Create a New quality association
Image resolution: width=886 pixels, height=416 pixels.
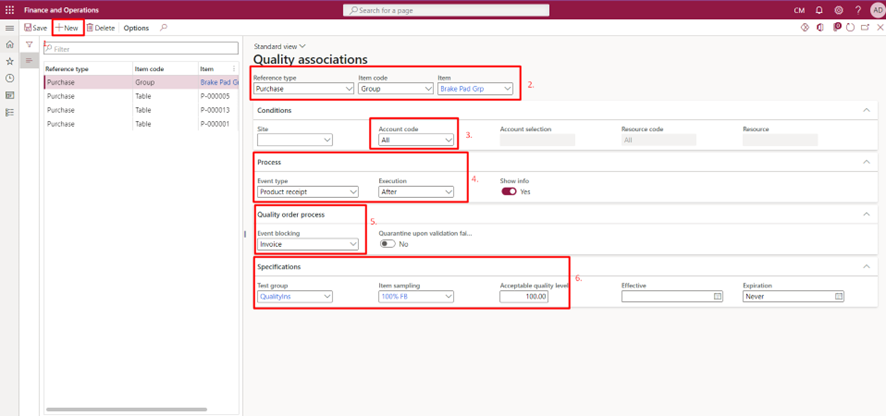(67, 28)
